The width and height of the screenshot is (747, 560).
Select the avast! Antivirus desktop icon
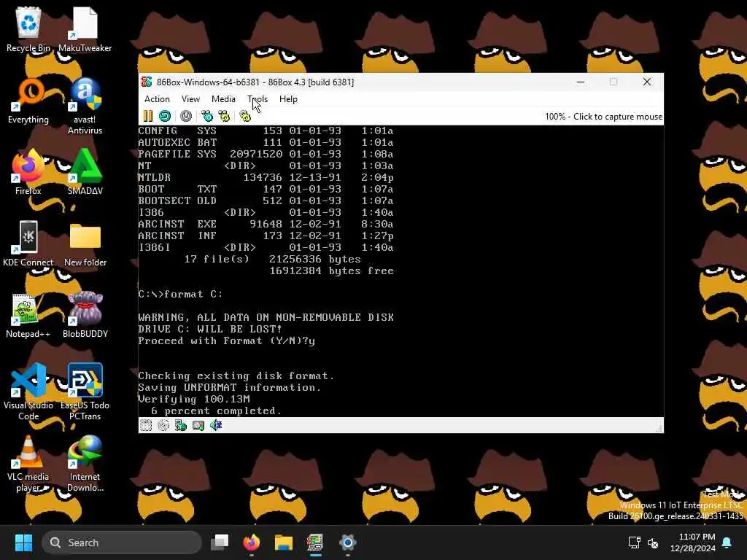coord(85,106)
